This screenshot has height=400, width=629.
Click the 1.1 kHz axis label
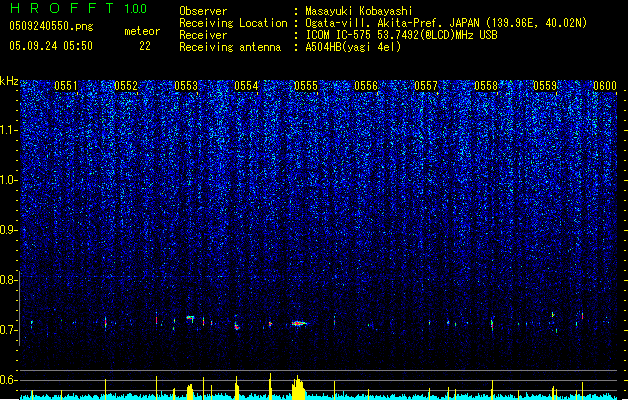9,130
